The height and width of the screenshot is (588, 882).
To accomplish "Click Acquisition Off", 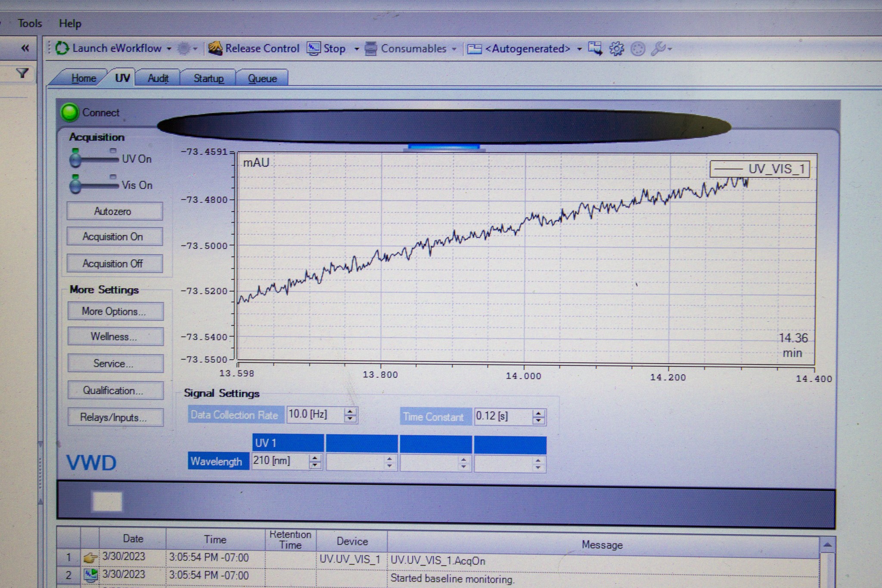I will tap(114, 264).
